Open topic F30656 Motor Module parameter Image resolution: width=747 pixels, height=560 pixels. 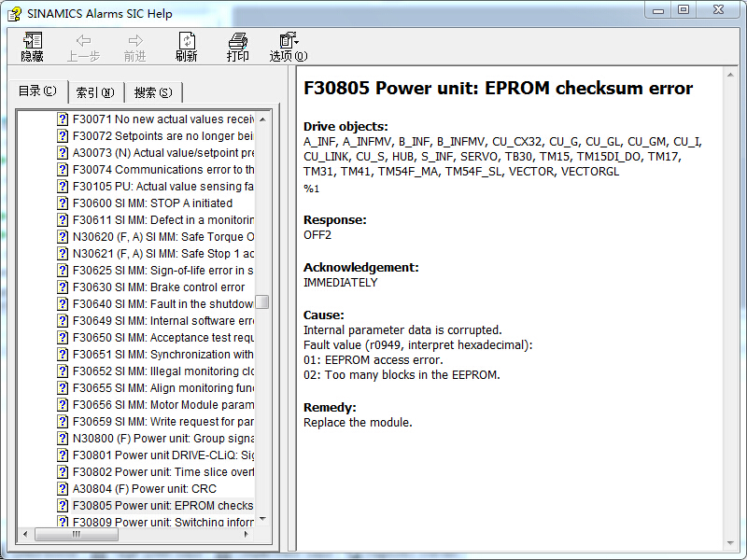pos(162,404)
